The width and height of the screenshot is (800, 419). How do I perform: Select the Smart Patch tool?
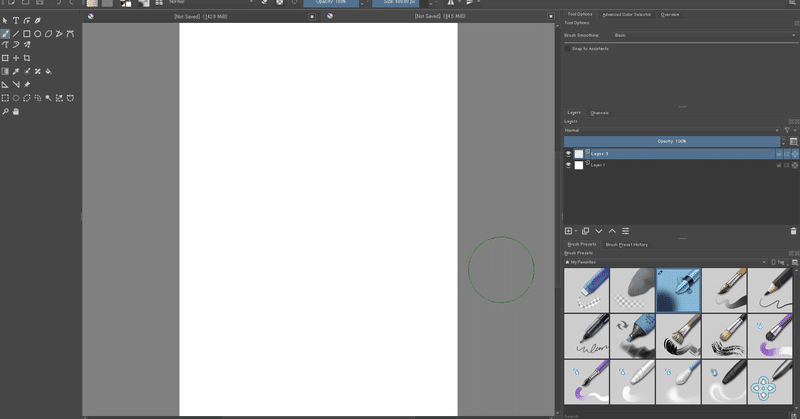tap(37, 71)
